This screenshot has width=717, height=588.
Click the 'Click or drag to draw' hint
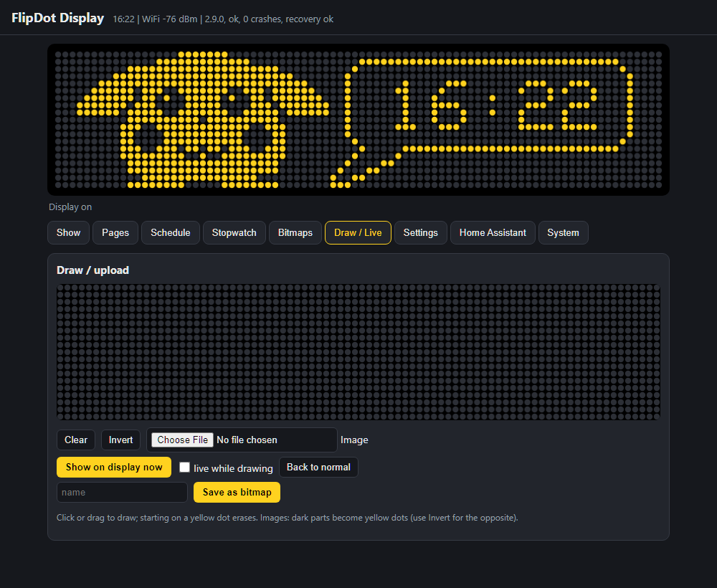288,518
